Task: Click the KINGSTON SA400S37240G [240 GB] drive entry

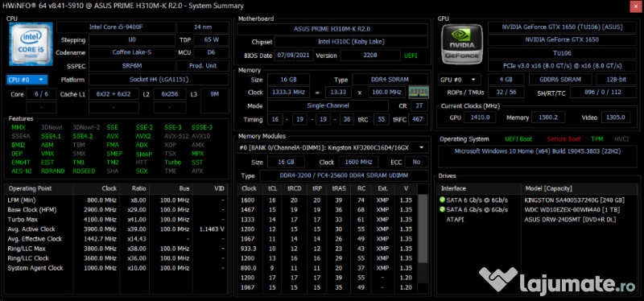Action: coord(574,200)
